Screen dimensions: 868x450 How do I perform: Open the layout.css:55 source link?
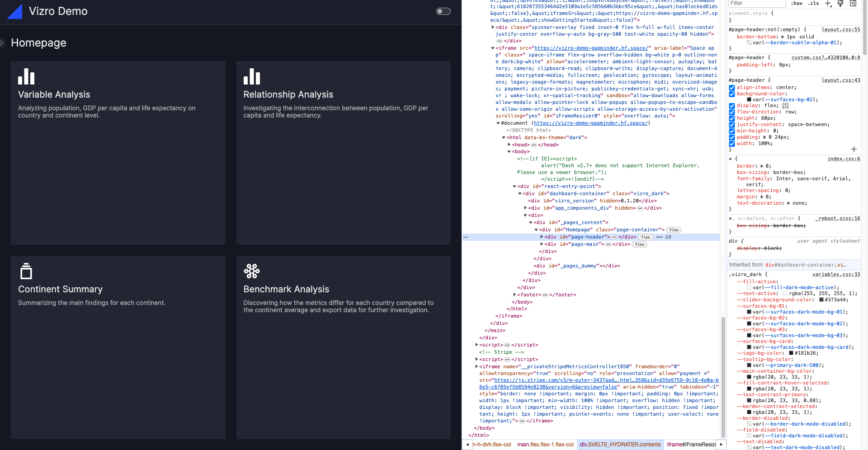pos(840,30)
